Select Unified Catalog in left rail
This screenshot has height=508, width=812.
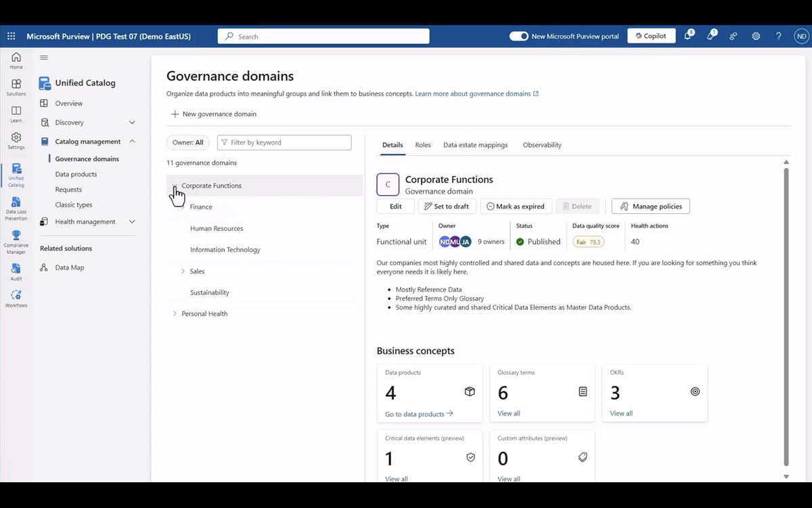16,175
